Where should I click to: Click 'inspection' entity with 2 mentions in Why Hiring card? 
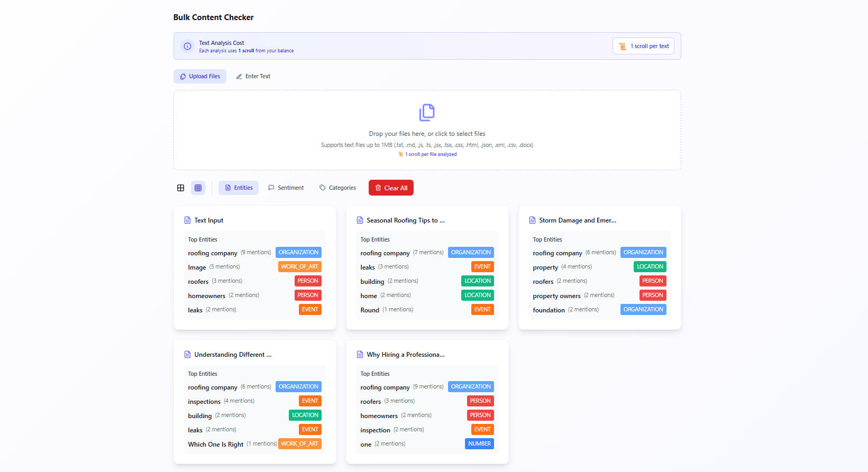click(x=375, y=430)
